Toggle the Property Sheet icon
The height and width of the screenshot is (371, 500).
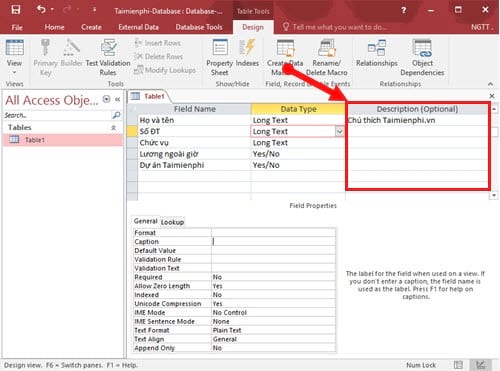click(220, 47)
